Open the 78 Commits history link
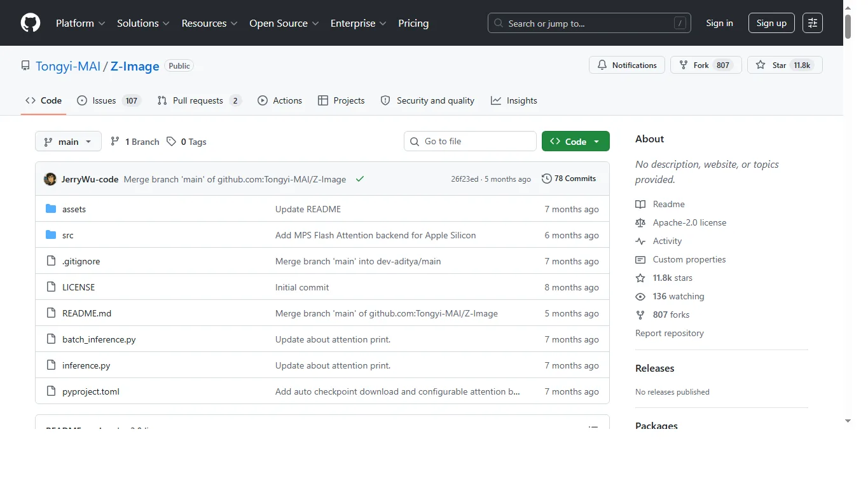The width and height of the screenshot is (868, 488). (x=568, y=179)
